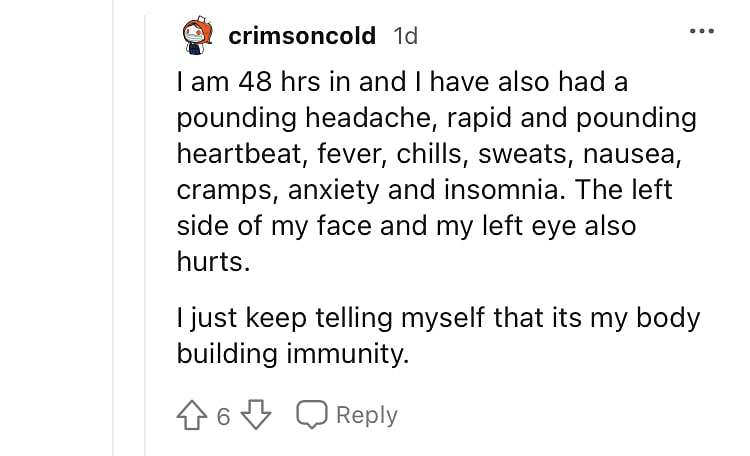
Task: Visit the crimsoncold user profile
Action: (302, 36)
